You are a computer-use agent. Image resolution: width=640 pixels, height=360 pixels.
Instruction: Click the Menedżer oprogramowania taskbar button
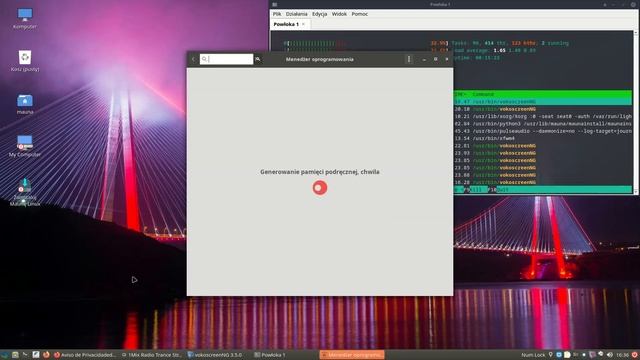(352, 355)
